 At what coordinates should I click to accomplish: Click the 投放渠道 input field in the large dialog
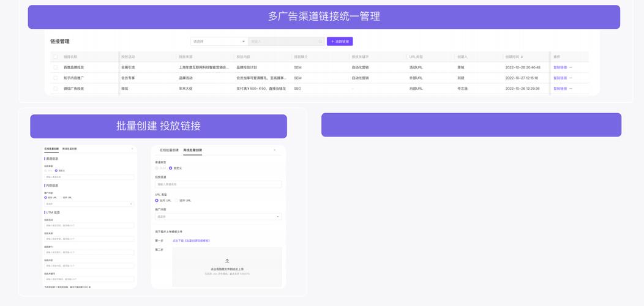click(x=218, y=184)
